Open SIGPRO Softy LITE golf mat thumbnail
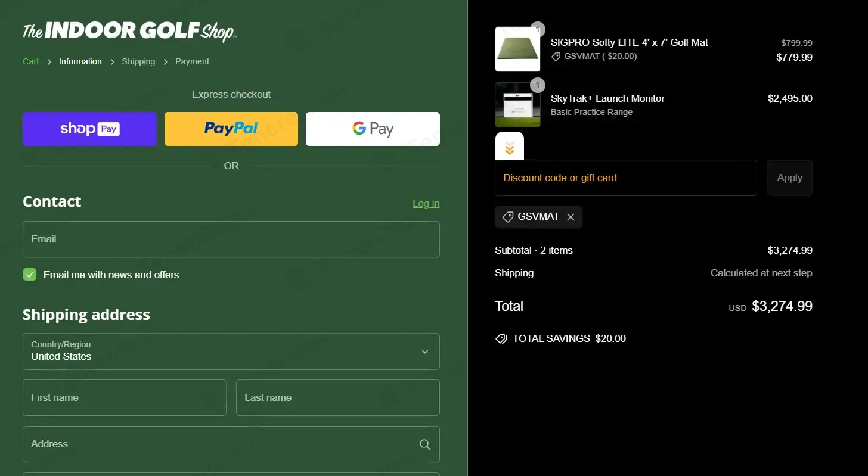The width and height of the screenshot is (868, 476). click(x=517, y=49)
